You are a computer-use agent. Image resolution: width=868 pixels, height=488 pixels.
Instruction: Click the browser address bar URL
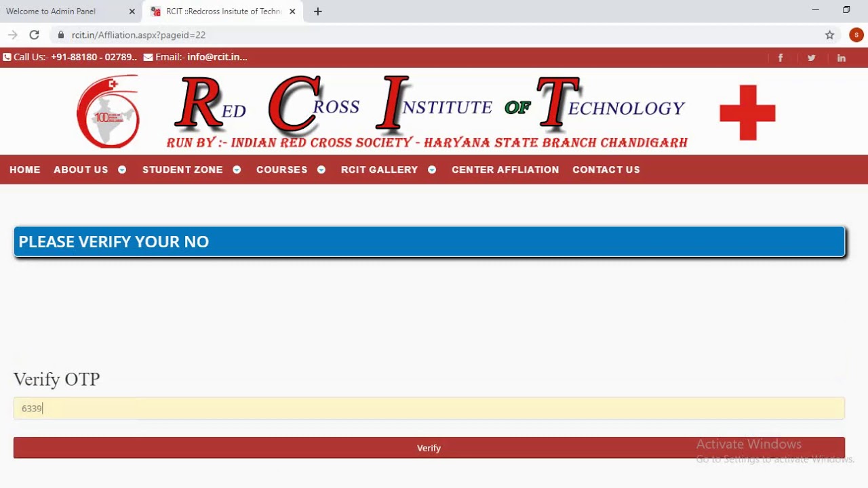pyautogui.click(x=138, y=35)
